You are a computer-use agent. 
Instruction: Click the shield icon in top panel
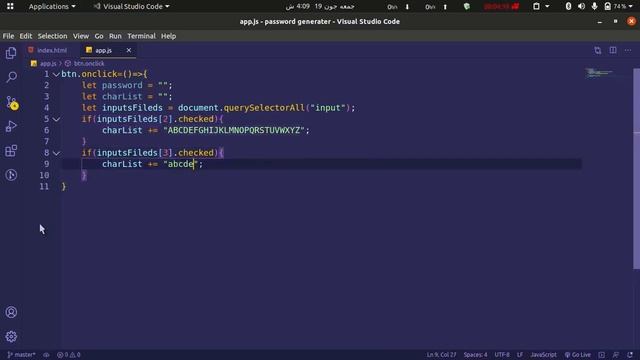(467, 7)
